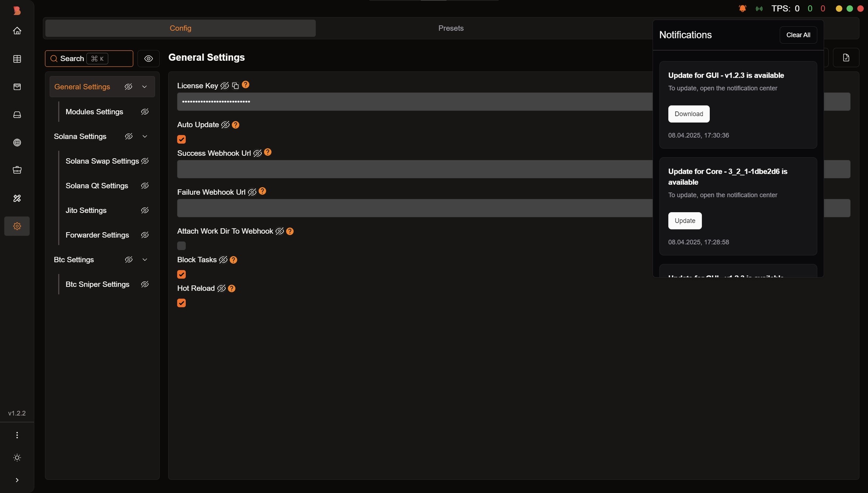Click the theme toggle sun icon

[17, 458]
